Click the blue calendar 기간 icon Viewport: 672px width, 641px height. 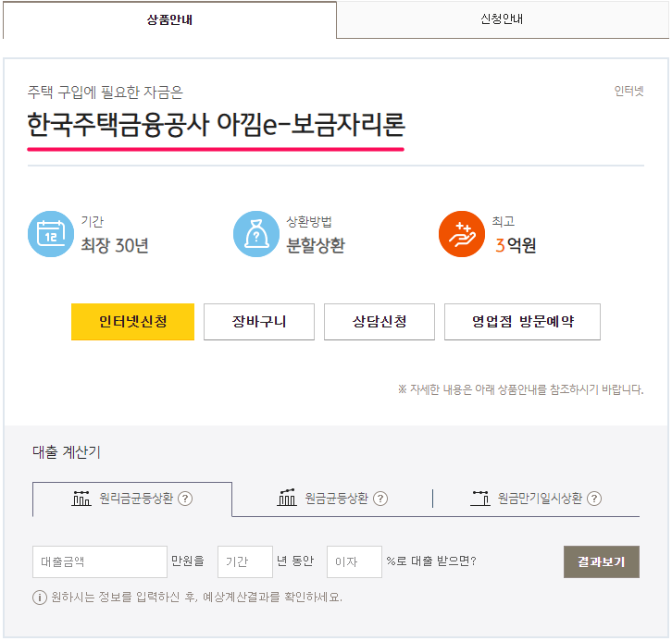point(51,234)
